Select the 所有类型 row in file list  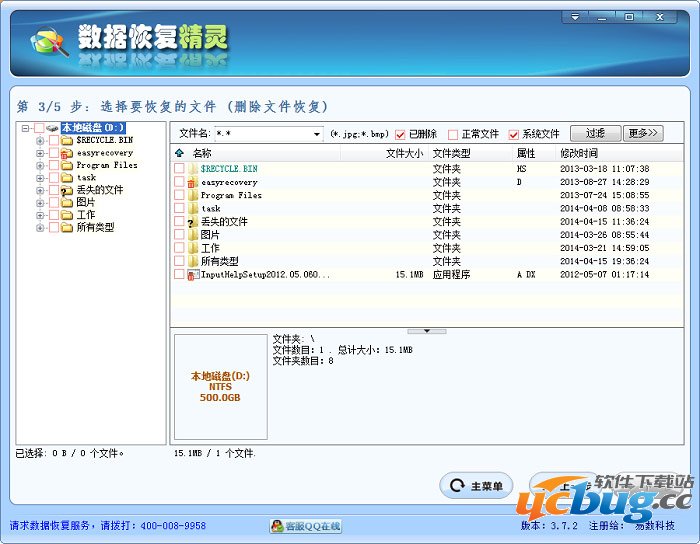pyautogui.click(x=426, y=261)
